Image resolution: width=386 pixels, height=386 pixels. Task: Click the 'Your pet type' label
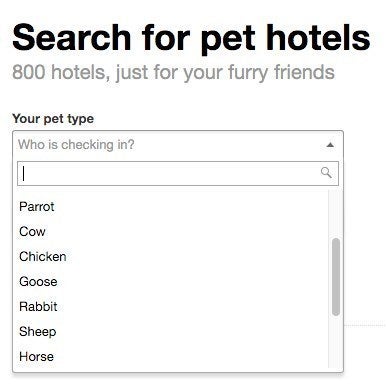(x=53, y=119)
